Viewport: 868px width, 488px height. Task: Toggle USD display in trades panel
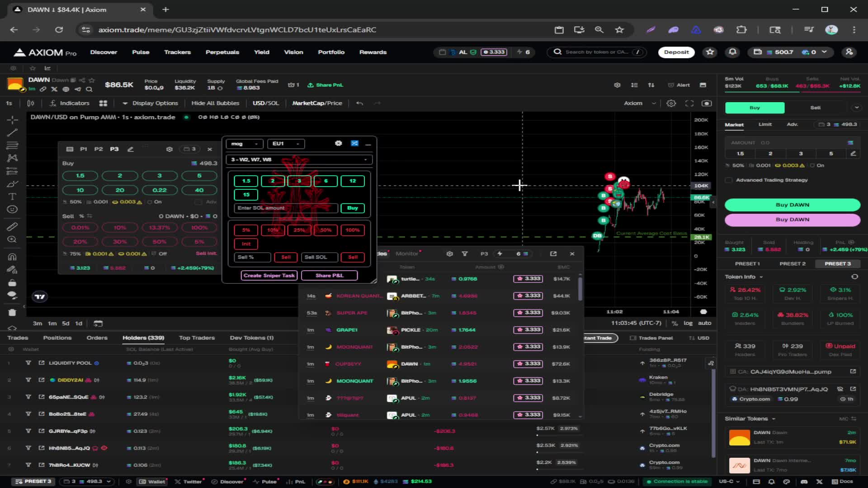pos(699,338)
